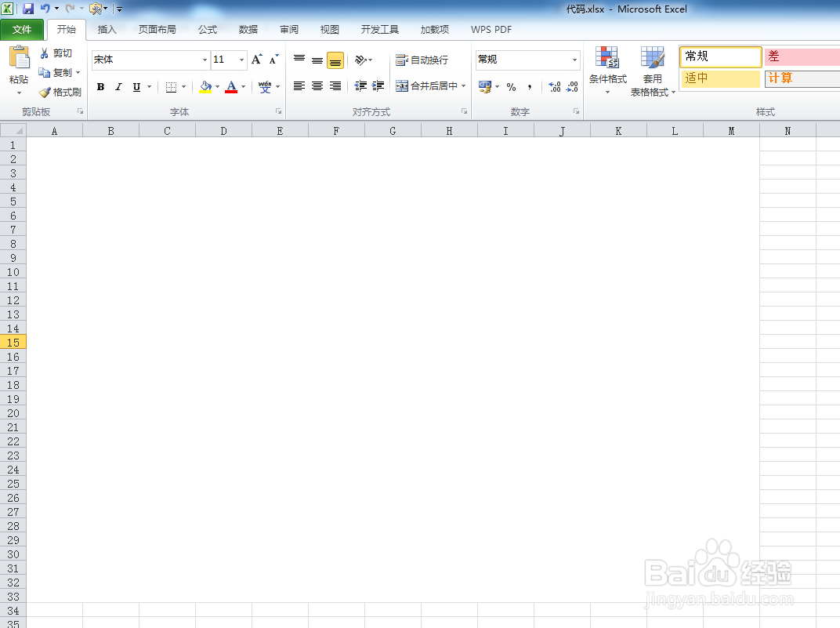Open the Font dialog launcher (字体)
The image size is (840, 628).
coord(279,111)
